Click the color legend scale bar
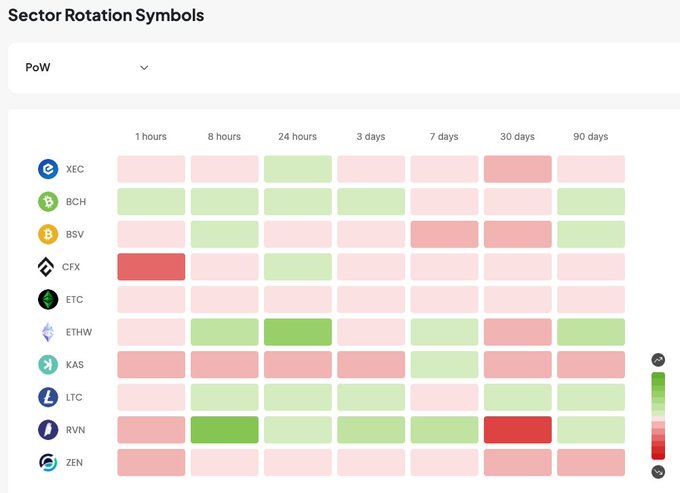The height and width of the screenshot is (493, 680). 658,415
